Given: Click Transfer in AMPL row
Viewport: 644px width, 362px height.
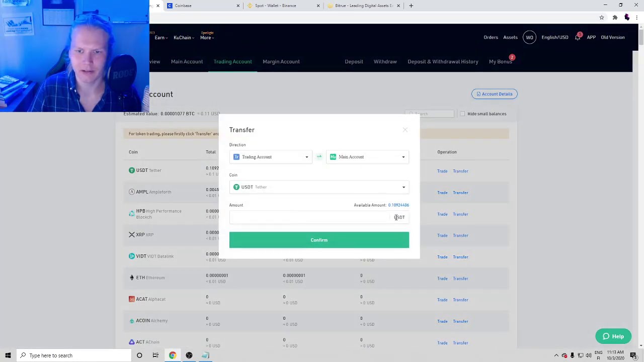Looking at the screenshot, I should pyautogui.click(x=460, y=193).
